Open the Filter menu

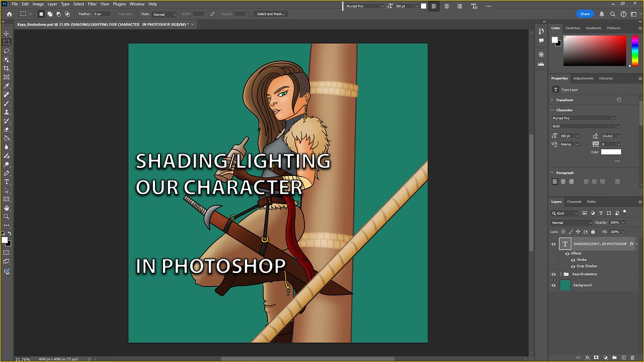pos(92,4)
